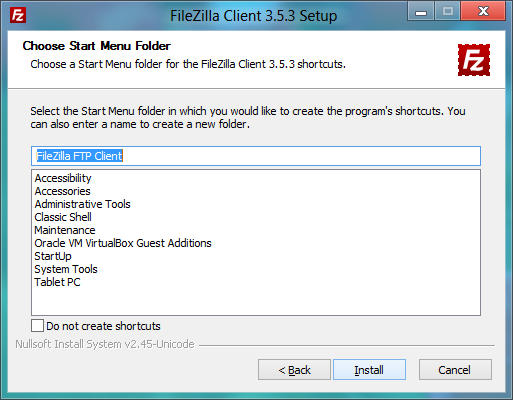Image resolution: width=513 pixels, height=400 pixels.
Task: Click the FileZilla icon in title bar
Action: click(18, 15)
